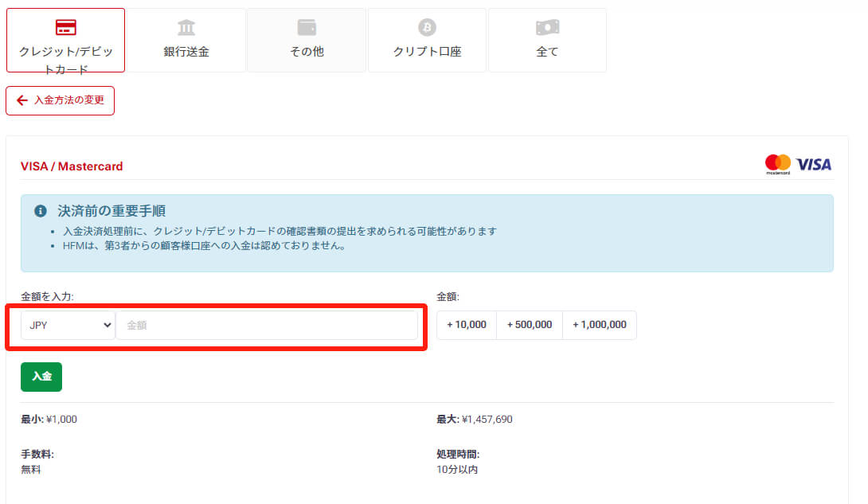This screenshot has height=504, width=868.
Task: Click the info icon beside 決済前の重要手順
Action: (x=41, y=211)
